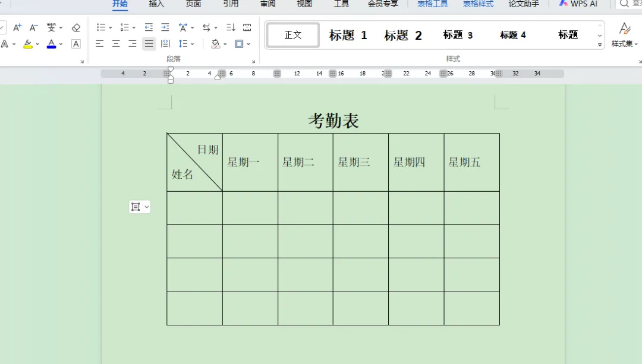Screen dimensions: 642x364
Task: Insert a numbered list
Action: point(124,27)
